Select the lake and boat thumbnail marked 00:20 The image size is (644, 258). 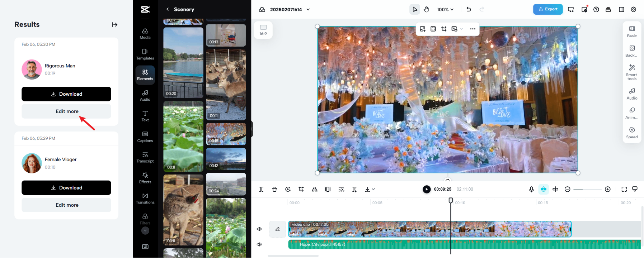point(183,63)
